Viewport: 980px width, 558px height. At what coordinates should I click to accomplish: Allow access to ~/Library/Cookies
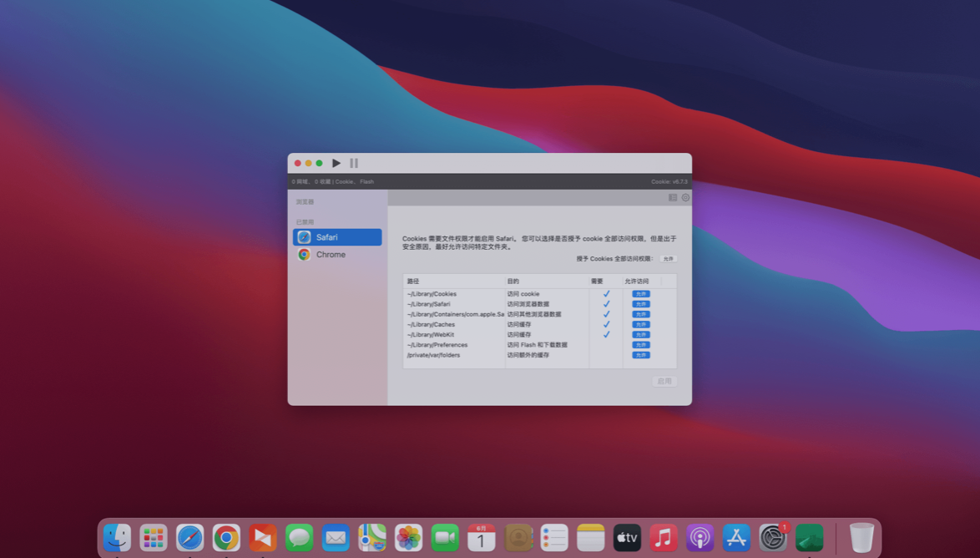click(641, 293)
